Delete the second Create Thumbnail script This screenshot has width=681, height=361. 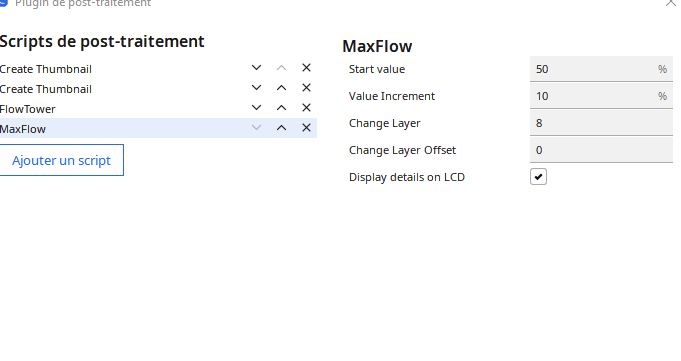(306, 88)
